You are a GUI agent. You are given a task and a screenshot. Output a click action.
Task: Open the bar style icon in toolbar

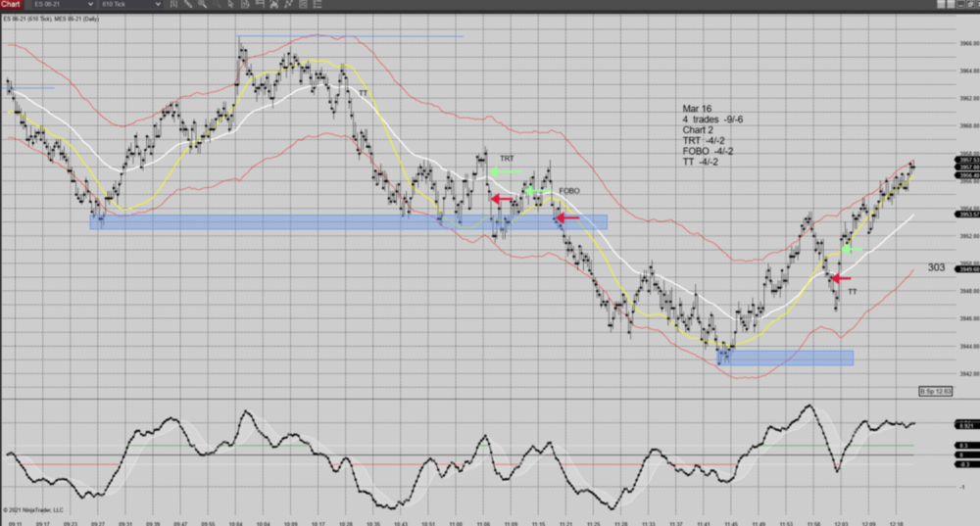coord(175,5)
